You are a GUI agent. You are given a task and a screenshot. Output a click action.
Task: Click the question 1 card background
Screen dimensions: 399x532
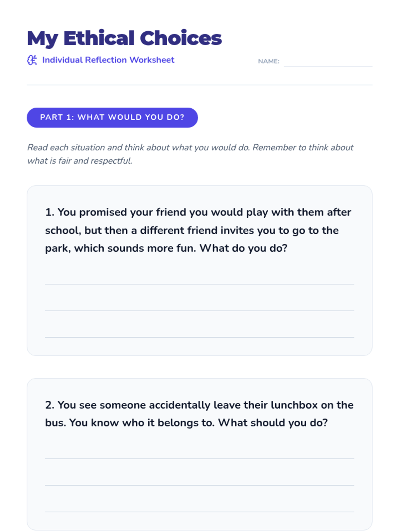[x=199, y=271]
